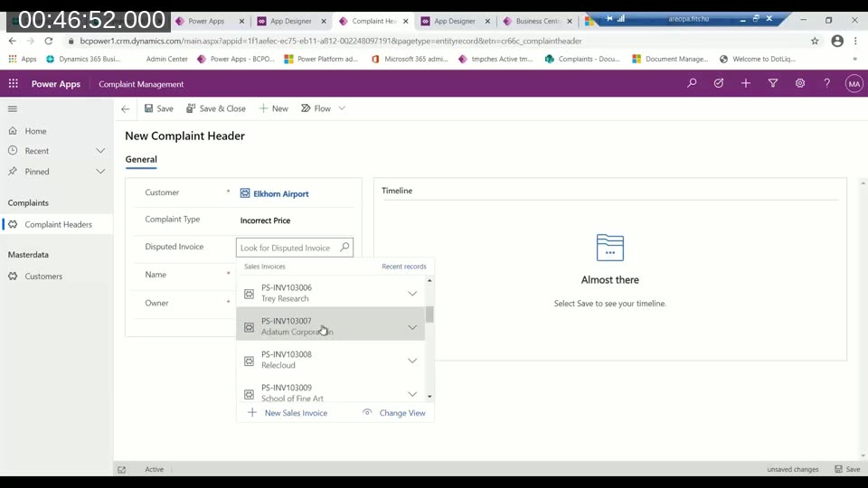Click Change View in lookup footer
This screenshot has height=488, width=868.
point(394,413)
